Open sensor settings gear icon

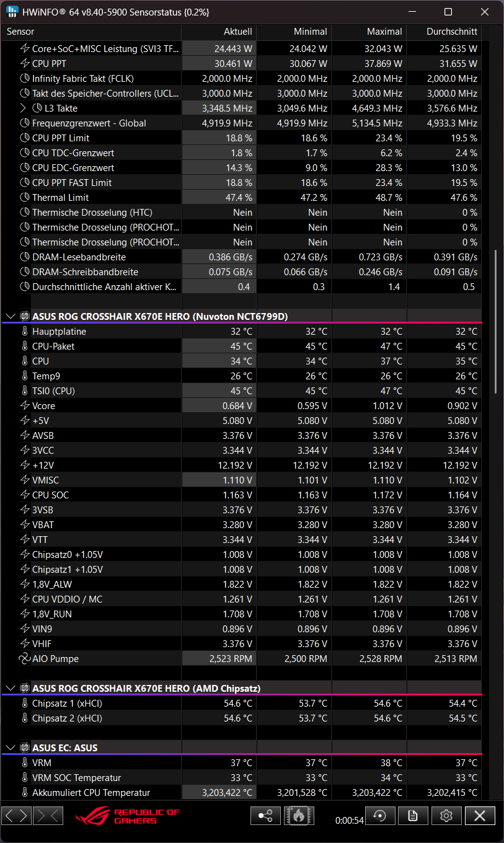[446, 816]
